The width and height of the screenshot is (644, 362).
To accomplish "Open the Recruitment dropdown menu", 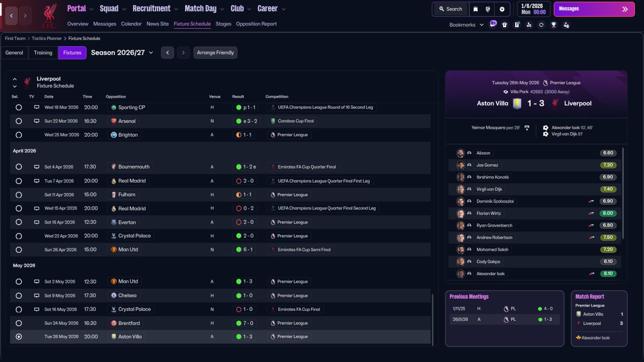I will click(155, 9).
